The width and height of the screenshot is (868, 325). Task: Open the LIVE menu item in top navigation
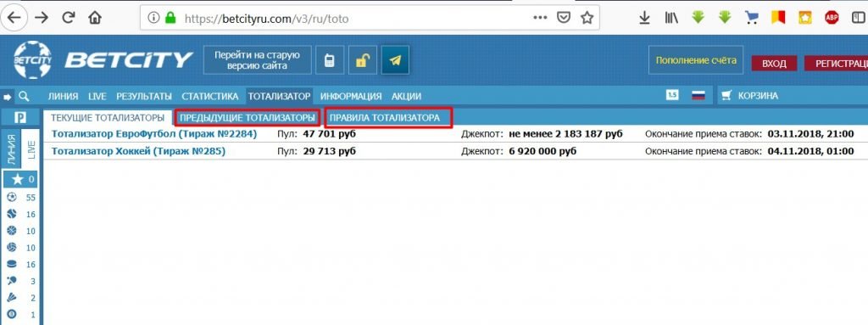(x=97, y=96)
